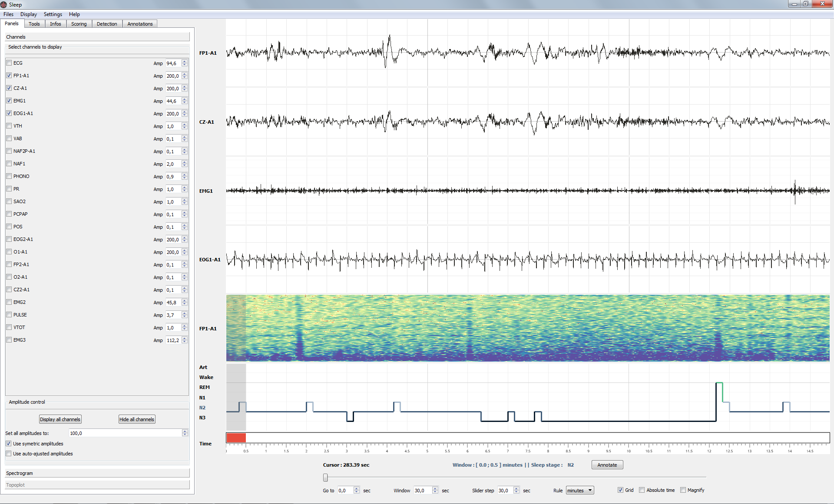Enable the ECG channel checkbox

click(9, 63)
